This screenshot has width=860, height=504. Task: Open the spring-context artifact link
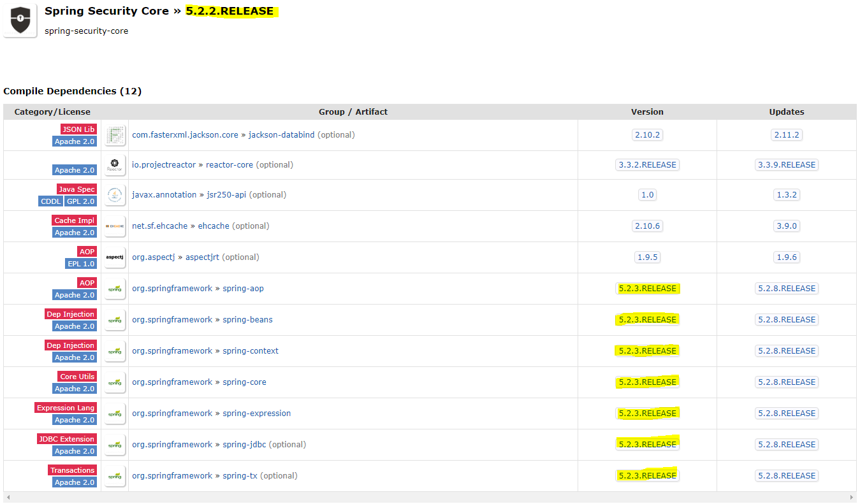[251, 351]
